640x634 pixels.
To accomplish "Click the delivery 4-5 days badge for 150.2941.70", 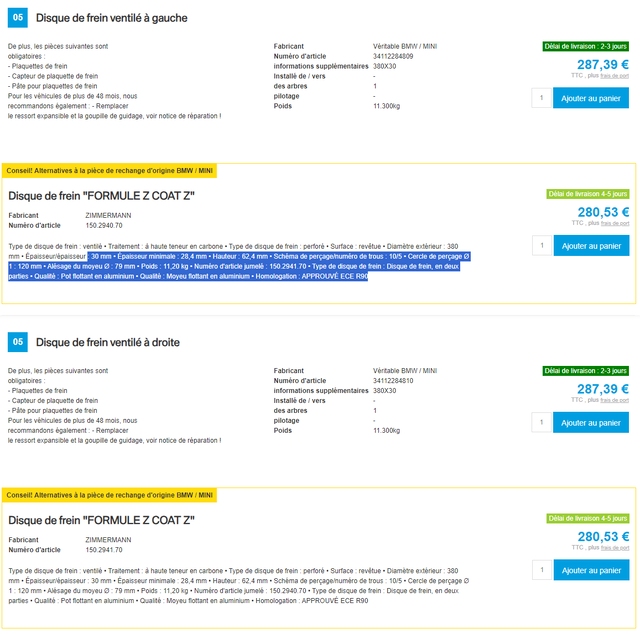I will 588,518.
